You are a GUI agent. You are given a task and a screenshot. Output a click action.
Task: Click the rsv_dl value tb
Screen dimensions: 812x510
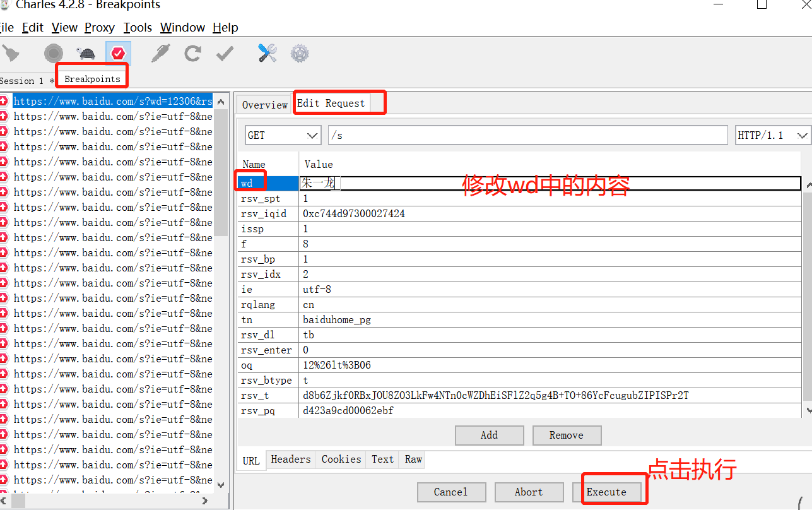[x=309, y=335]
